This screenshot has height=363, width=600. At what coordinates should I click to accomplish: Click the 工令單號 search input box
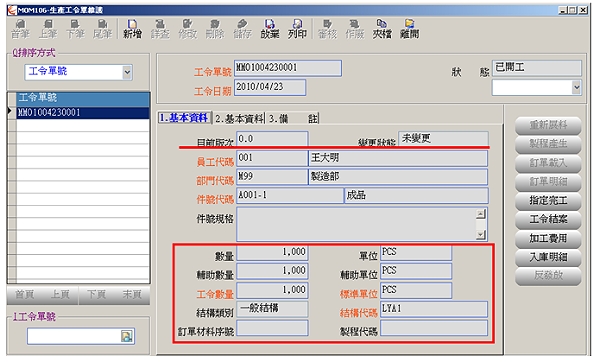coord(74,336)
